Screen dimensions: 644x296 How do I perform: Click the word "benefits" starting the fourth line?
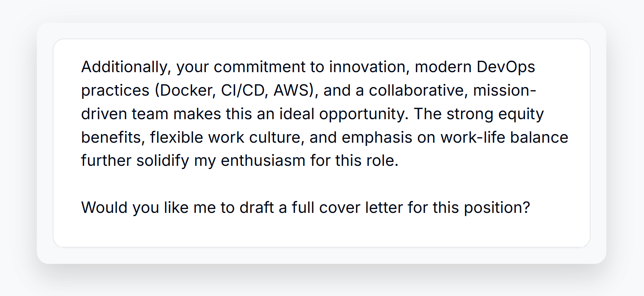[111, 138]
